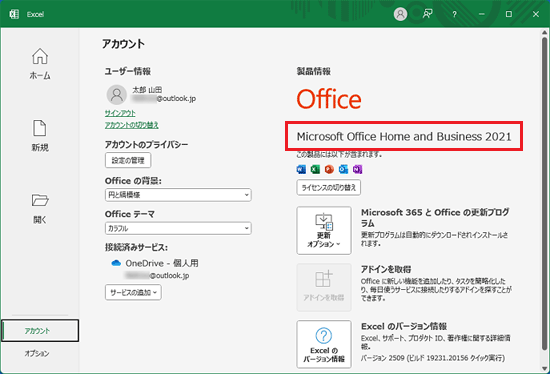Click the user avatar next to 太郎 山田

point(116,95)
